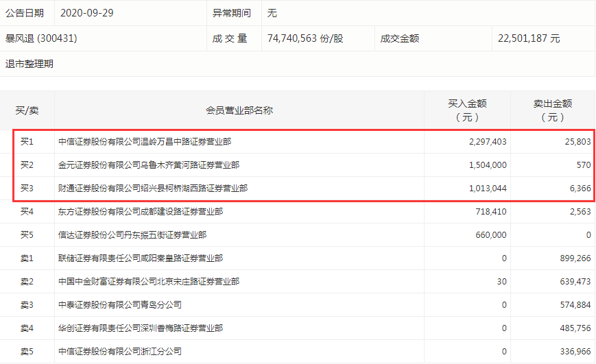The width and height of the screenshot is (596, 364).
Task: Click sell amount 639,473
Action: pos(575,282)
